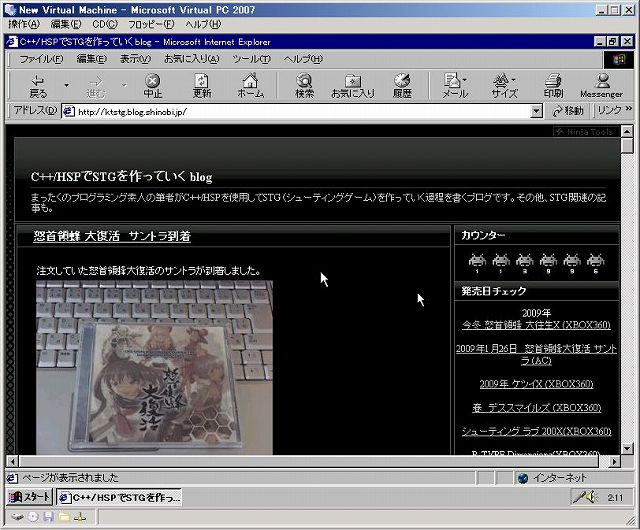Image resolution: width=640 pixels, height=530 pixels.
Task: Click the C++/HSP taskbar window button
Action: 119,497
